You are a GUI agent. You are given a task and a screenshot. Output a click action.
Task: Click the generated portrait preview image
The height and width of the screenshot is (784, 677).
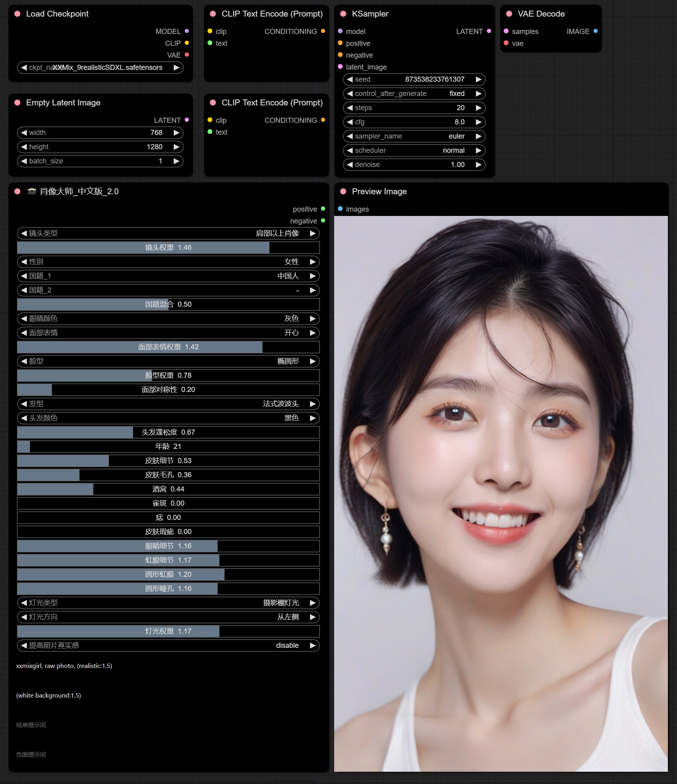(x=500, y=493)
